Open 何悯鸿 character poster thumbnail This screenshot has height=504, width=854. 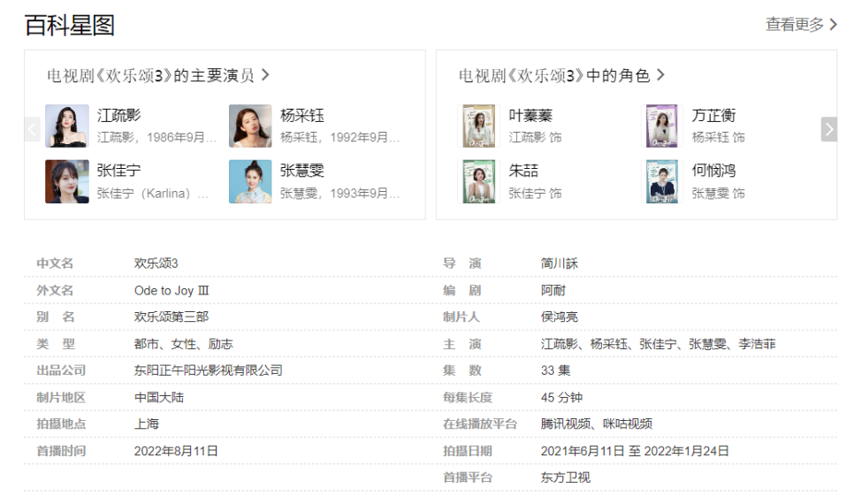pyautogui.click(x=662, y=181)
